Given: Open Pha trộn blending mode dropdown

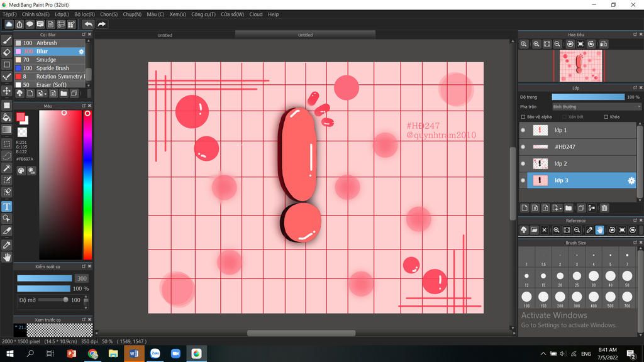Looking at the screenshot, I should 596,107.
